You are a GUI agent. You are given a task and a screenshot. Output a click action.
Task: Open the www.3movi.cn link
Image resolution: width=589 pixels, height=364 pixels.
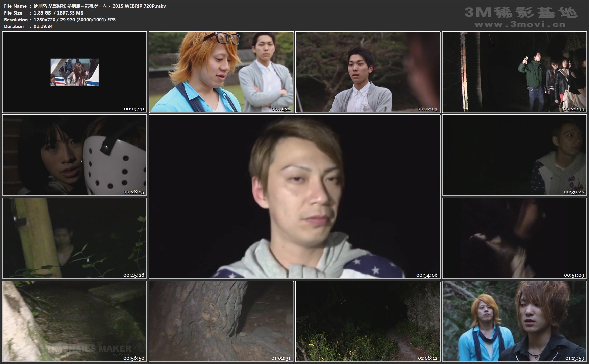[520, 25]
